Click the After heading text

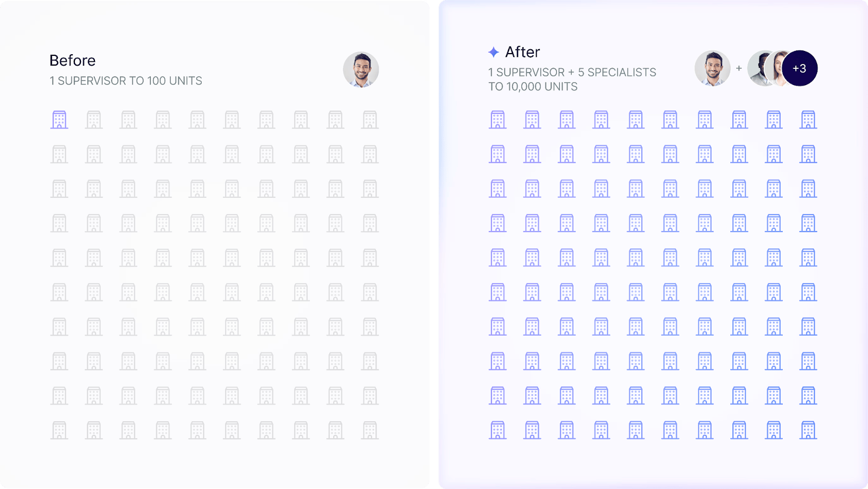[x=522, y=52]
